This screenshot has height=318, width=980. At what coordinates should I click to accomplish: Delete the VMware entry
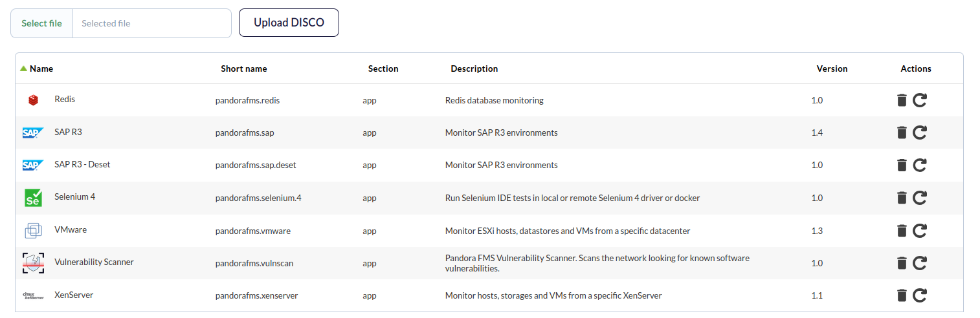point(902,231)
